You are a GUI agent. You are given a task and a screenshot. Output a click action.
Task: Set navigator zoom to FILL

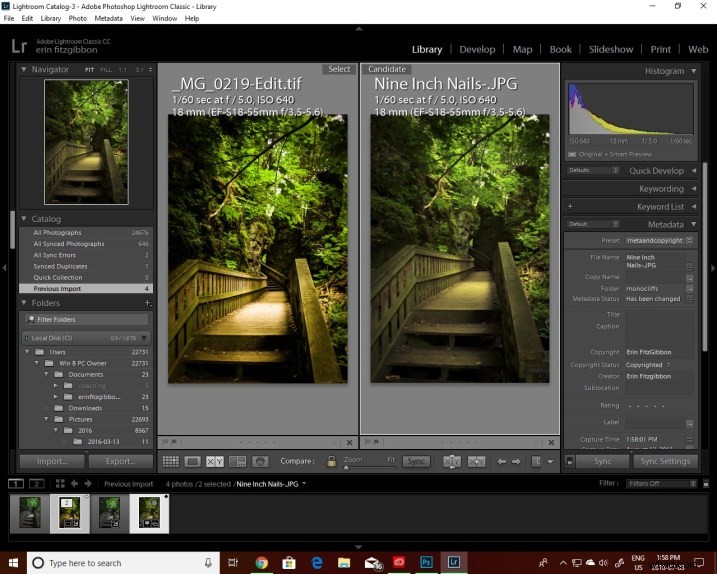106,70
